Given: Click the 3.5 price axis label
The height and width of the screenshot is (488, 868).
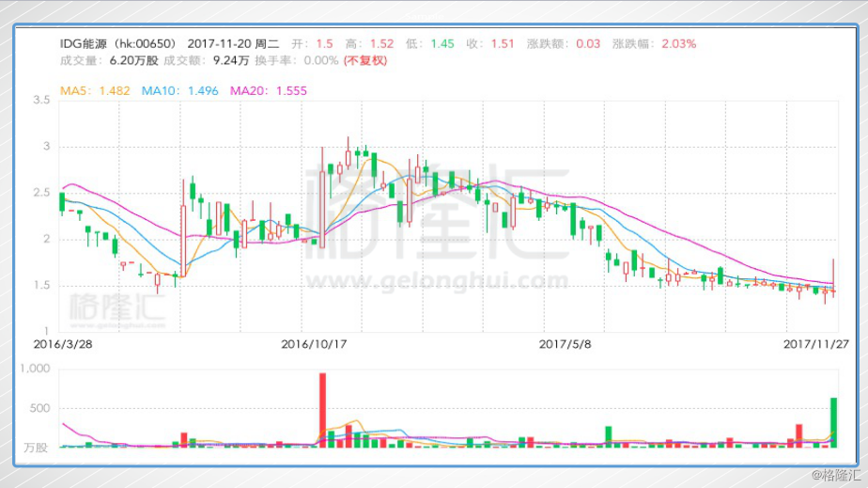Looking at the screenshot, I should pos(41,101).
